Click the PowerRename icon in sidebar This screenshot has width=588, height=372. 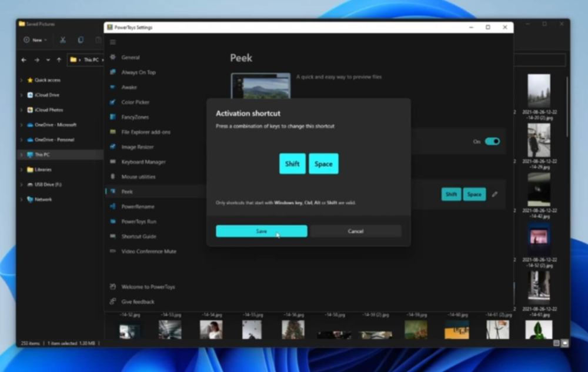click(x=113, y=206)
